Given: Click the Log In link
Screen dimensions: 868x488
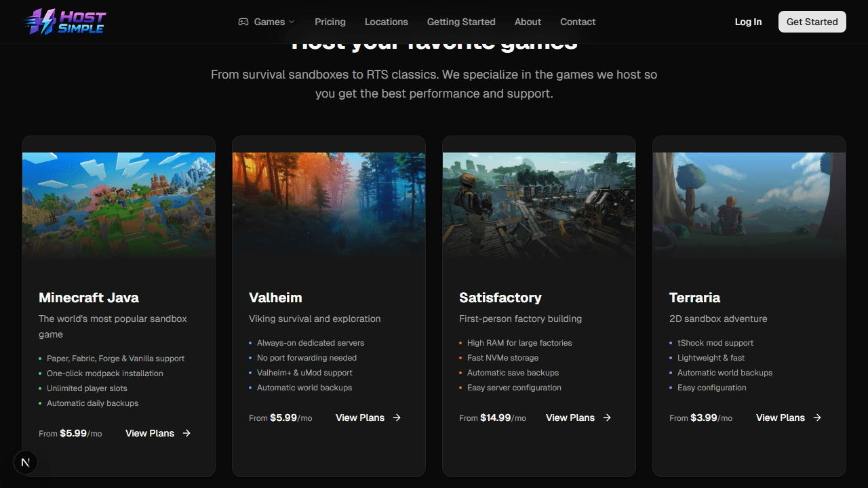Looking at the screenshot, I should point(748,22).
